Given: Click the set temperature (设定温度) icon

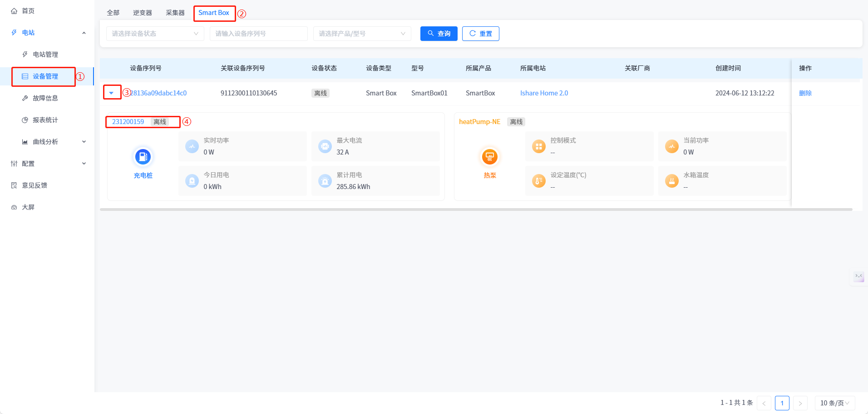Looking at the screenshot, I should coord(539,181).
